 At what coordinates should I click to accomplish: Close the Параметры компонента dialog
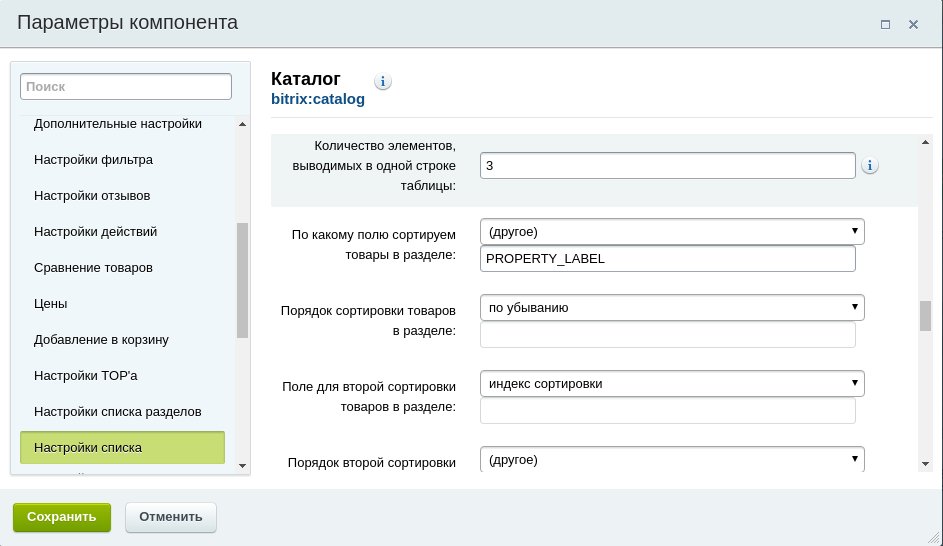tap(913, 25)
